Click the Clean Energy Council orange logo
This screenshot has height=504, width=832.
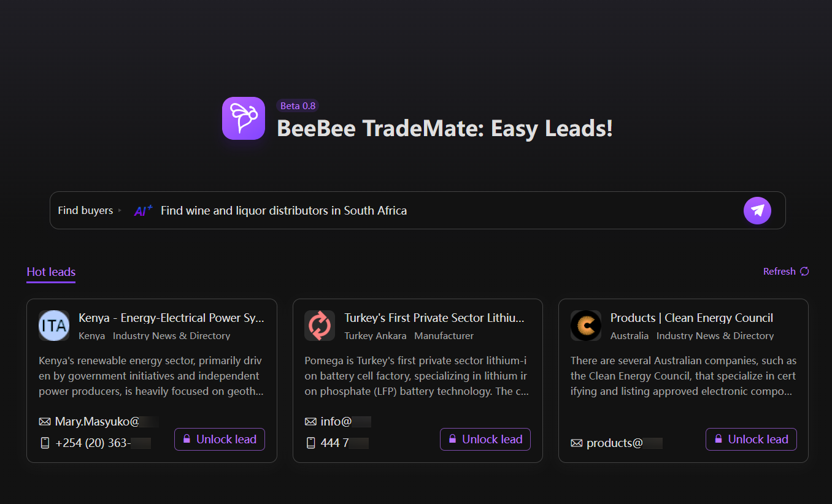[x=586, y=326]
